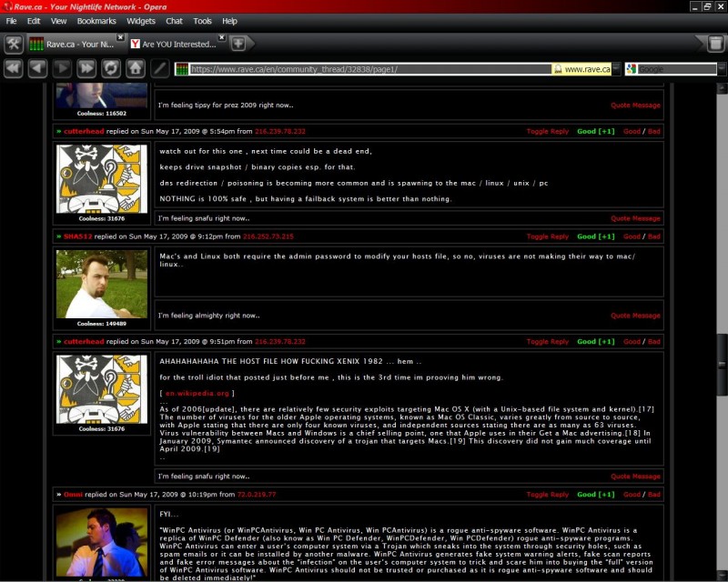Screen dimensions: 728x582
Task: Expand the Google search box dropdown arrow
Action: [x=722, y=69]
